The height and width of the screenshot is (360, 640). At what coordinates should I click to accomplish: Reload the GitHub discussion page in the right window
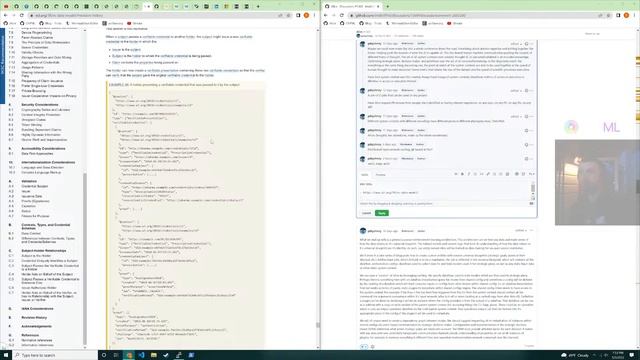(x=342, y=15)
